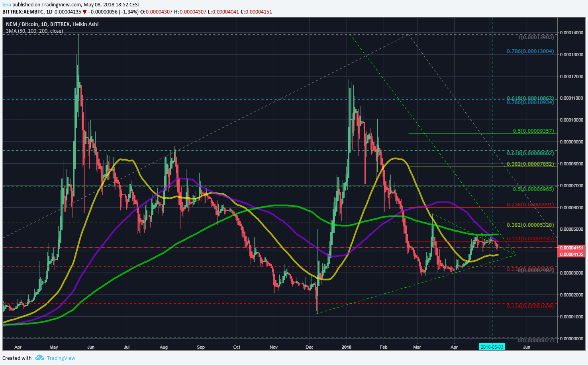Open the TradingView link at the bottom
This screenshot has height=365, width=588.
[61, 358]
